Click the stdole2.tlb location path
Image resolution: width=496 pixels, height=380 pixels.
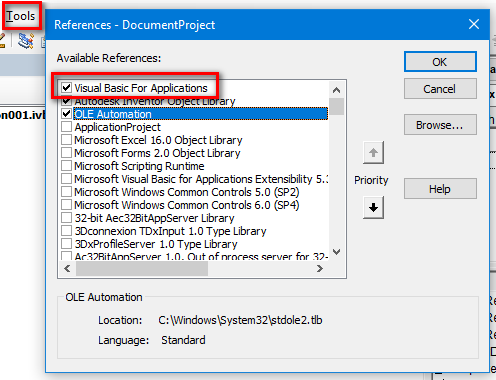(x=240, y=320)
